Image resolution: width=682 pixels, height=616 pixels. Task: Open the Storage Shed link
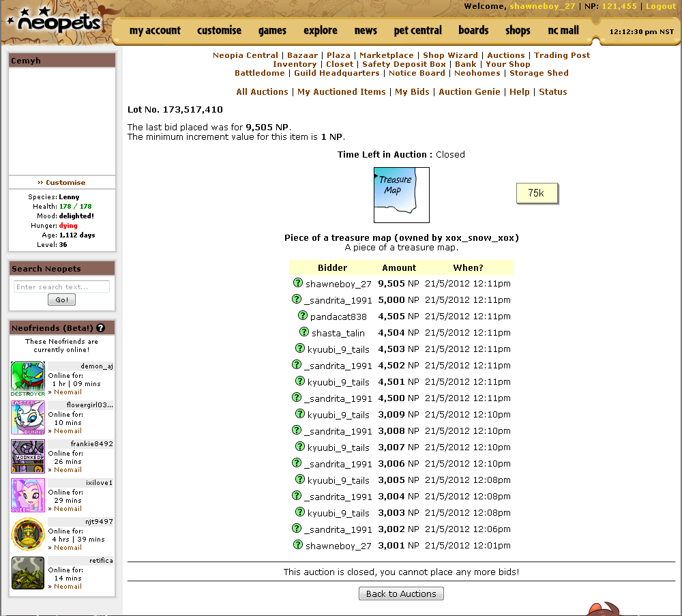pyautogui.click(x=539, y=73)
